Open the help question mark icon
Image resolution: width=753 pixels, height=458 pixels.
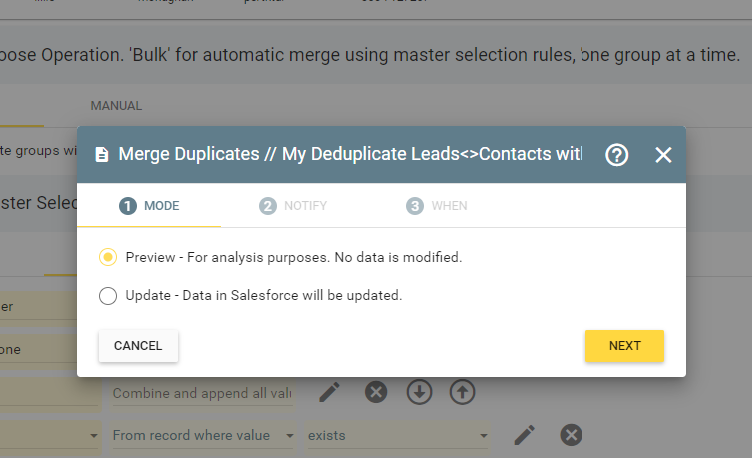pos(617,155)
